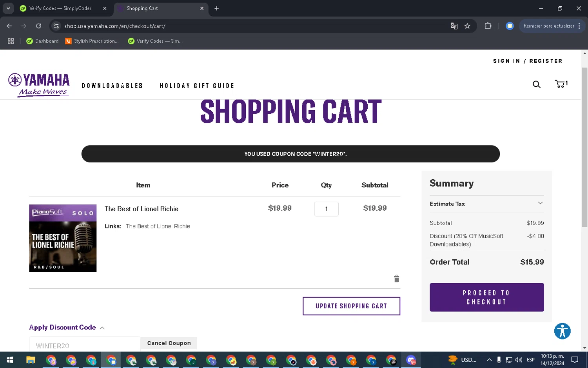The width and height of the screenshot is (588, 368).
Task: Open Windows Start menu
Action: [x=10, y=360]
